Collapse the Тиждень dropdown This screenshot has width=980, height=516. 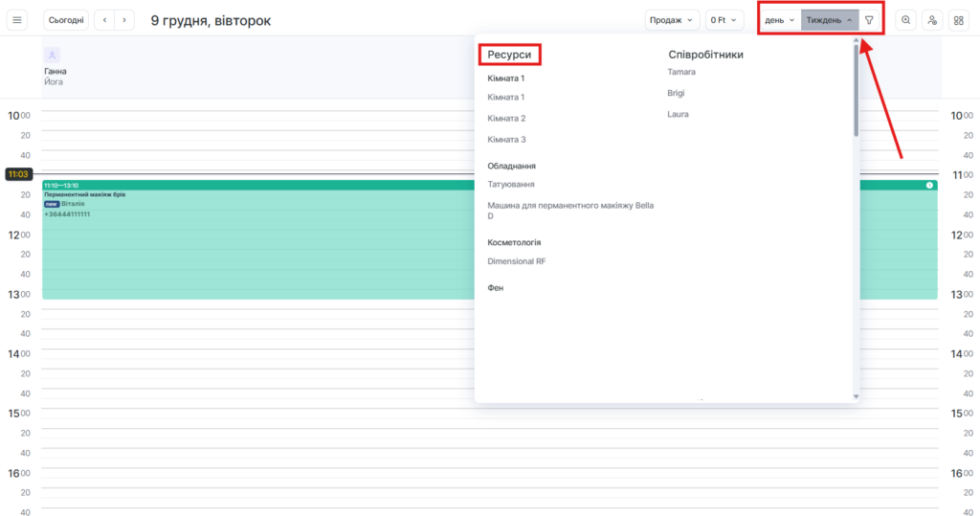pos(829,20)
